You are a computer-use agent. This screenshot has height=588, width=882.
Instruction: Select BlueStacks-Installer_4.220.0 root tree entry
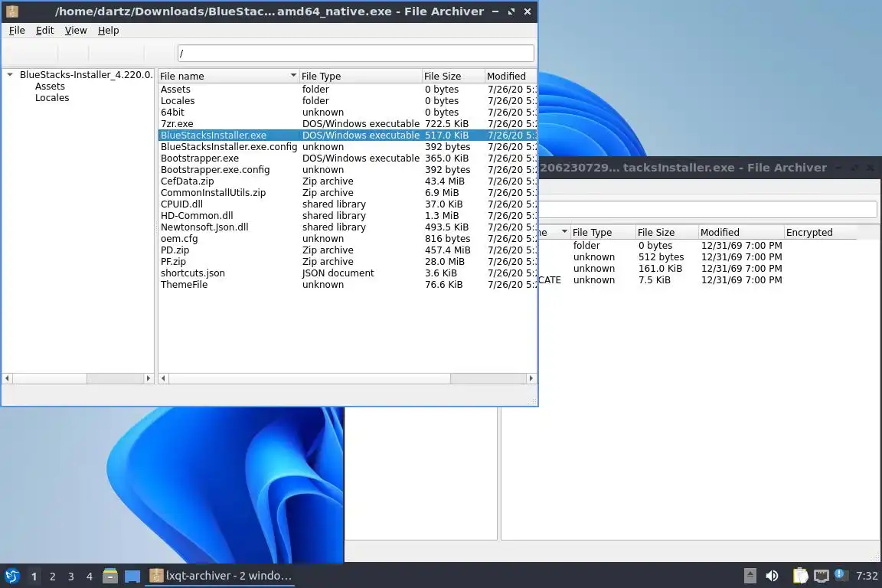click(x=86, y=74)
